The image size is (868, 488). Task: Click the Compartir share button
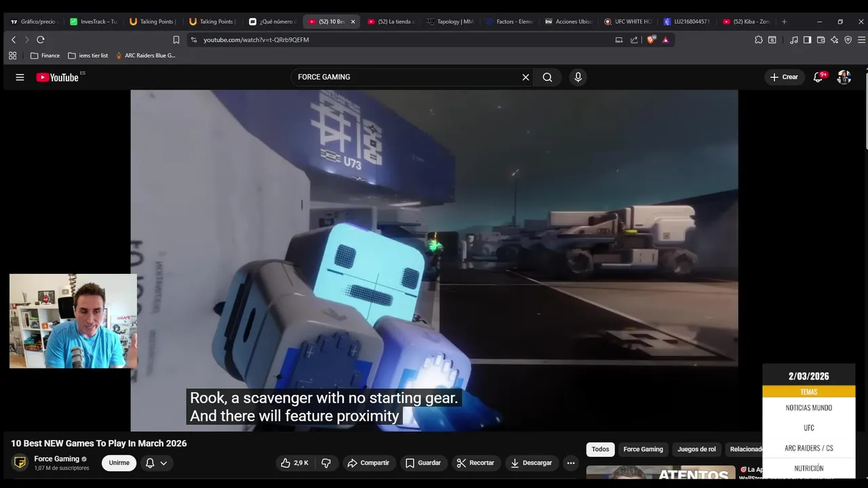[368, 463]
